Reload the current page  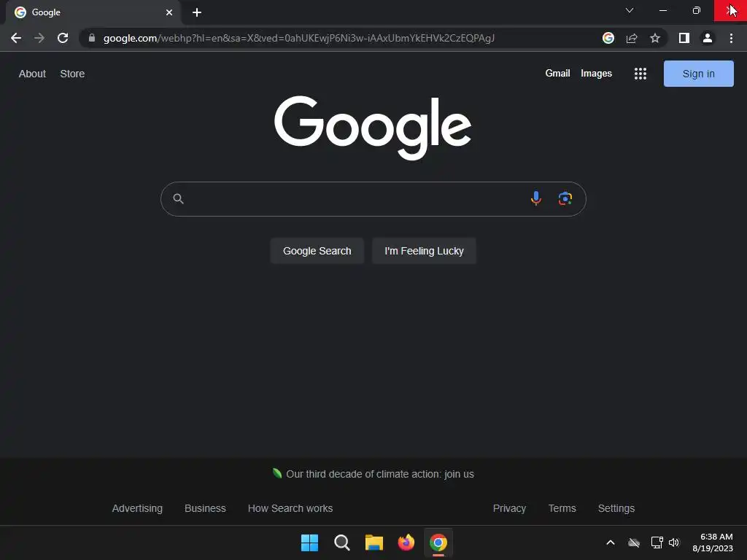click(x=63, y=38)
